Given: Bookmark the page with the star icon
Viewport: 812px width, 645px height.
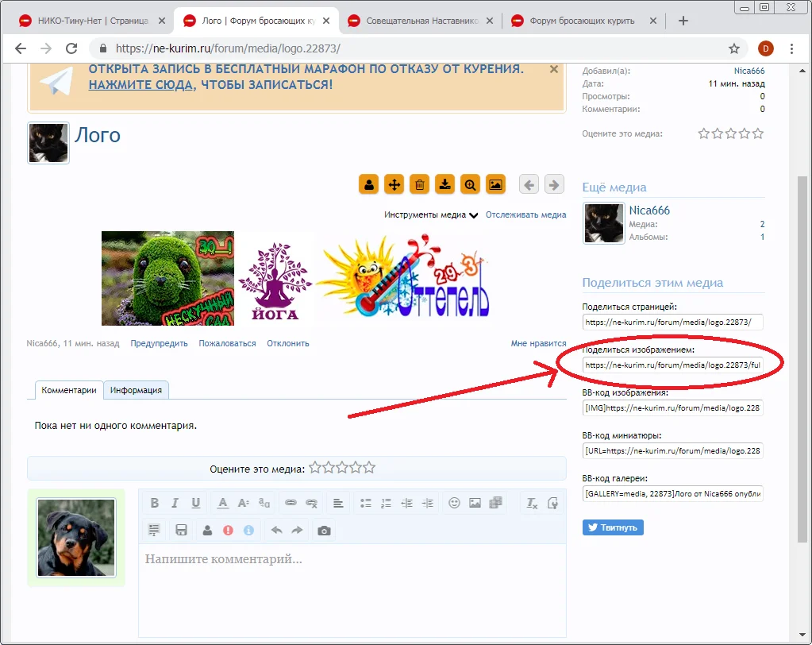Looking at the screenshot, I should (734, 48).
